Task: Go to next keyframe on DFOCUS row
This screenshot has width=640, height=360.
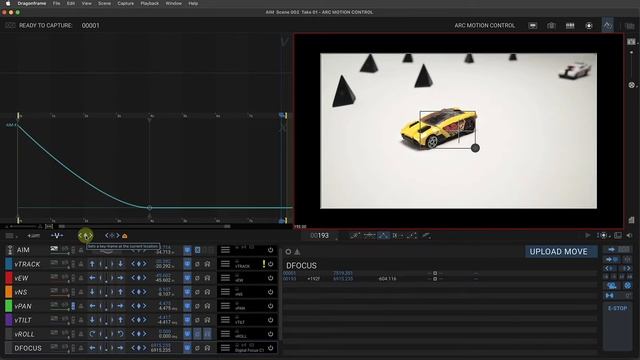Action: (x=144, y=348)
